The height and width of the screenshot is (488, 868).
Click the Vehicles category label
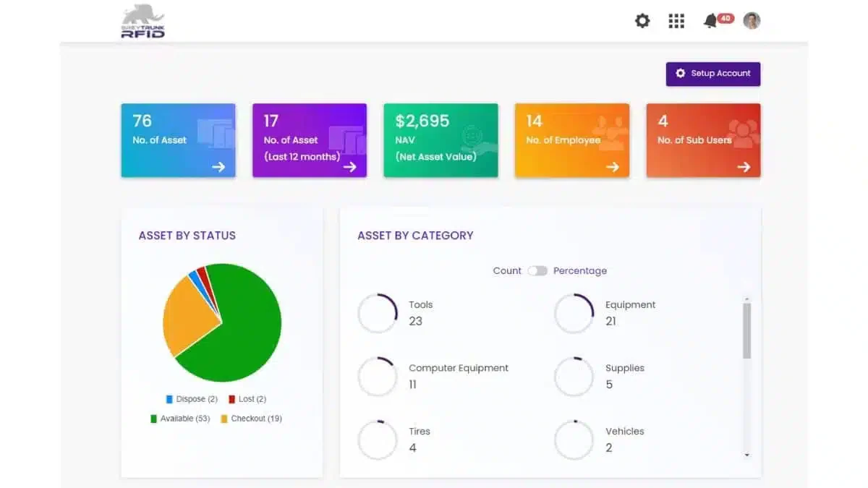[x=625, y=432]
